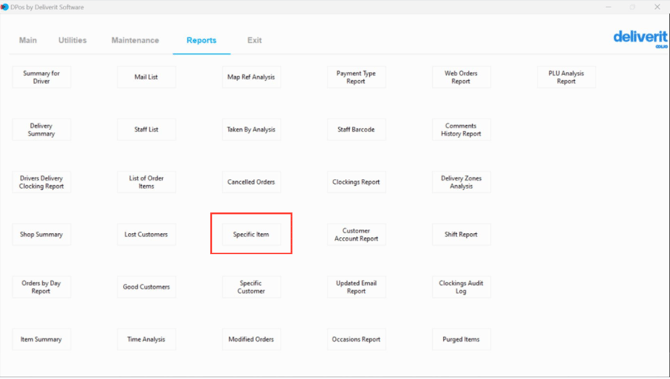This screenshot has height=379, width=670.
Task: Click the DPos app icon in title bar
Action: pos(4,7)
